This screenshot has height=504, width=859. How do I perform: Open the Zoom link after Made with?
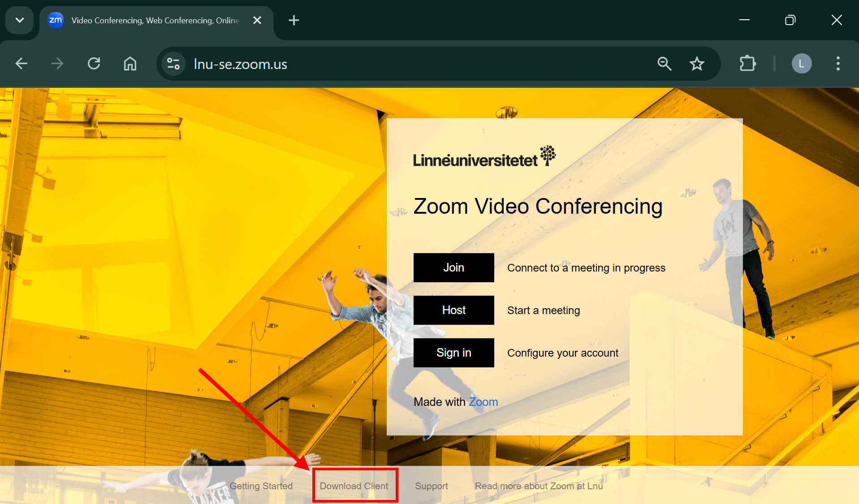[483, 402]
